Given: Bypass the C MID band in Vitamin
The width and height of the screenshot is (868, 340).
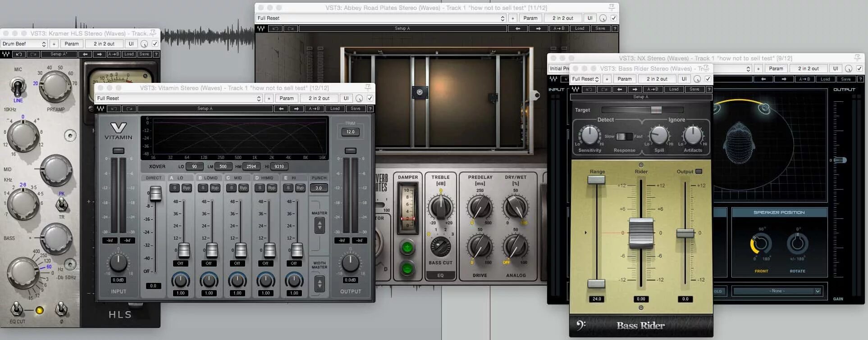Looking at the screenshot, I should 243,188.
